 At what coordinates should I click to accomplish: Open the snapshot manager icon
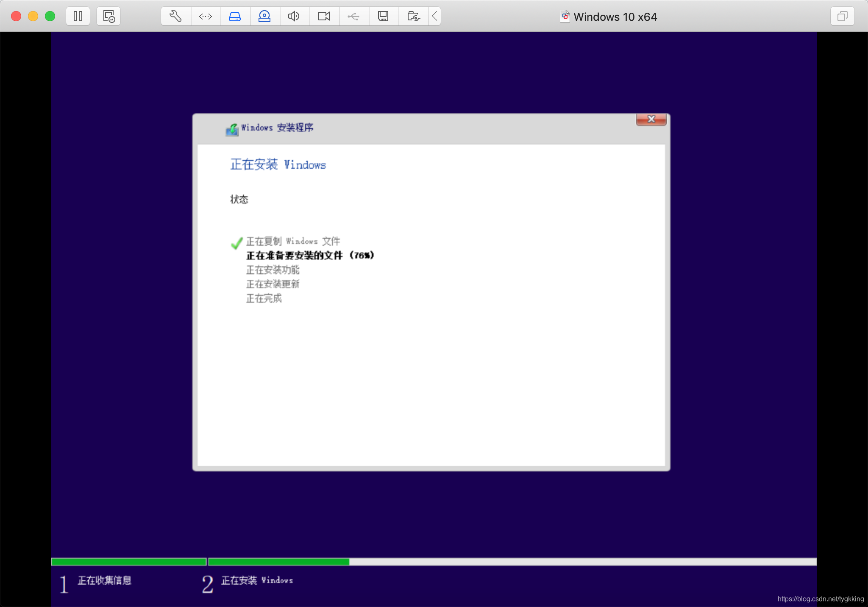coord(108,17)
